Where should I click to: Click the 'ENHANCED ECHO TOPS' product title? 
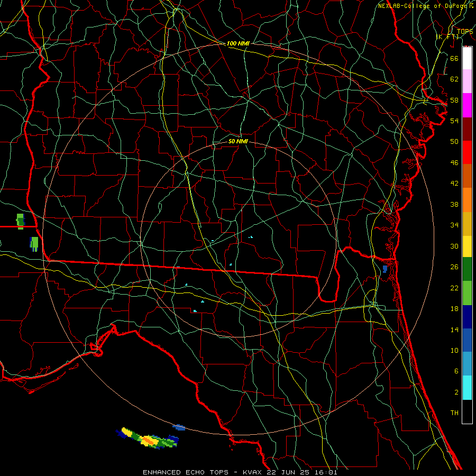coord(186,472)
